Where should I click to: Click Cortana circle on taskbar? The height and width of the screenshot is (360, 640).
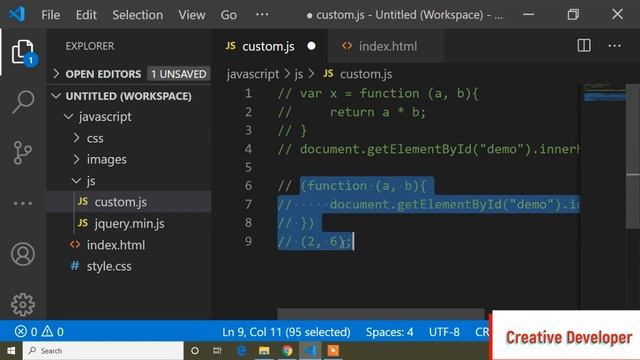click(x=195, y=351)
